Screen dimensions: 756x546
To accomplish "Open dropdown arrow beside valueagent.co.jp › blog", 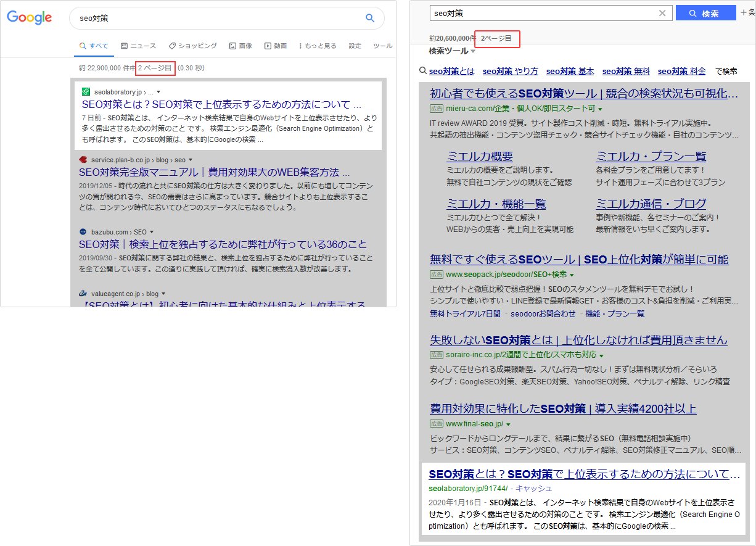I will point(163,294).
